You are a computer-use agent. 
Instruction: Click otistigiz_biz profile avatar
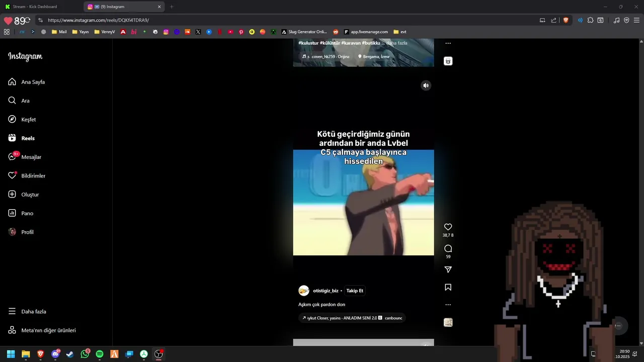pyautogui.click(x=304, y=291)
